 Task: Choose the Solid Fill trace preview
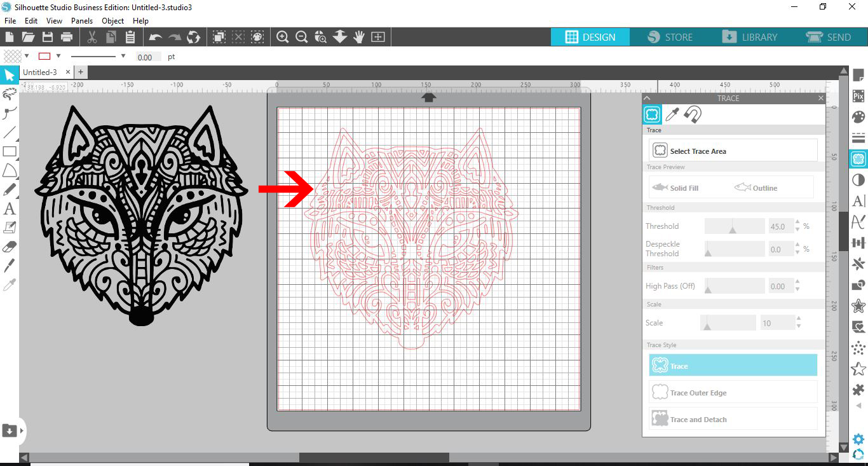675,188
